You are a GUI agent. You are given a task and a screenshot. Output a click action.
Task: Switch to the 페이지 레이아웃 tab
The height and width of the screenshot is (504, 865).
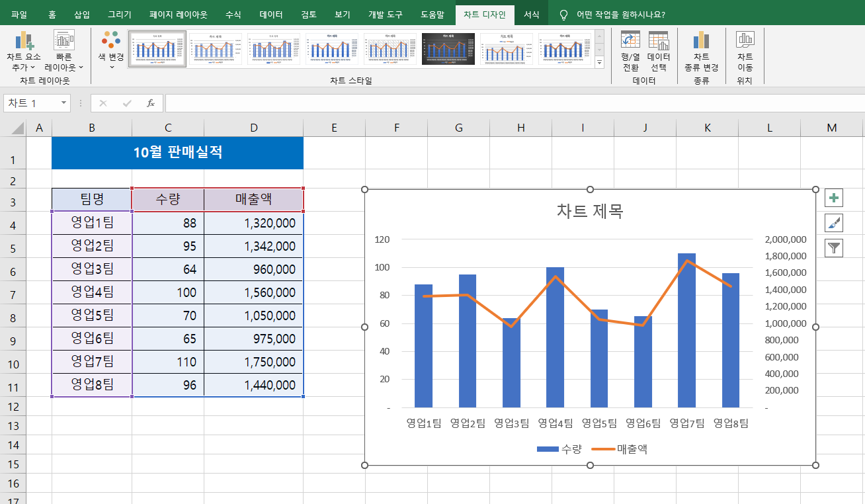point(179,14)
